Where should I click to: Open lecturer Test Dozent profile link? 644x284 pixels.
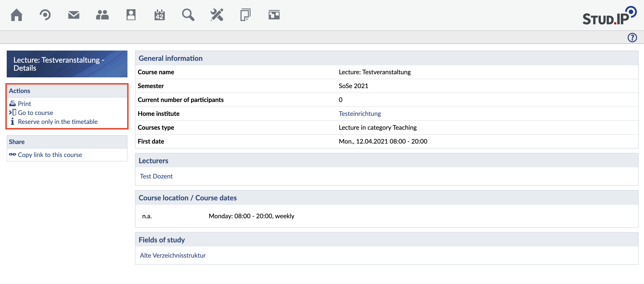156,176
